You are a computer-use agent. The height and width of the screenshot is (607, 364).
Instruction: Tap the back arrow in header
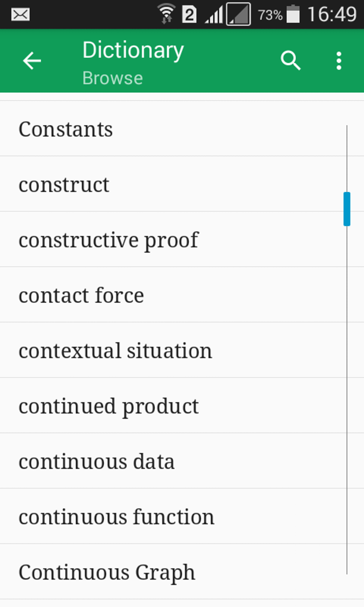pyautogui.click(x=32, y=61)
